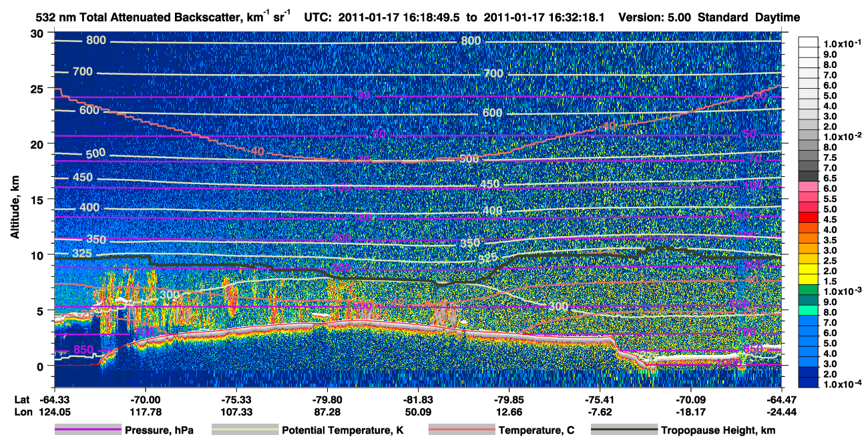The height and width of the screenshot is (445, 868).
Task: Click the latitude value '-79.80'
Action: pyautogui.click(x=327, y=399)
